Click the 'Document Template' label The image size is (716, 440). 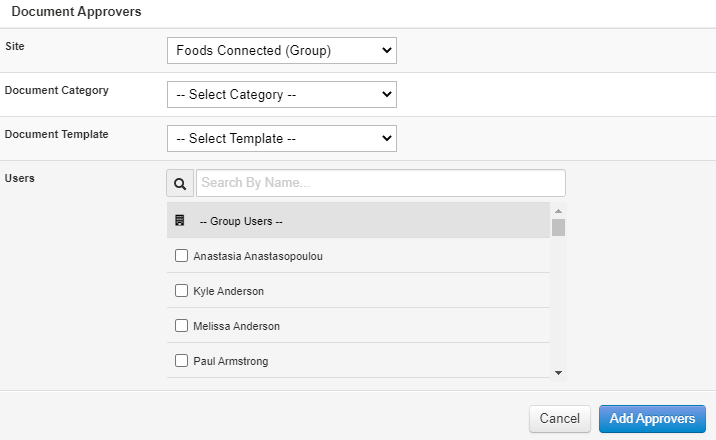(x=57, y=134)
